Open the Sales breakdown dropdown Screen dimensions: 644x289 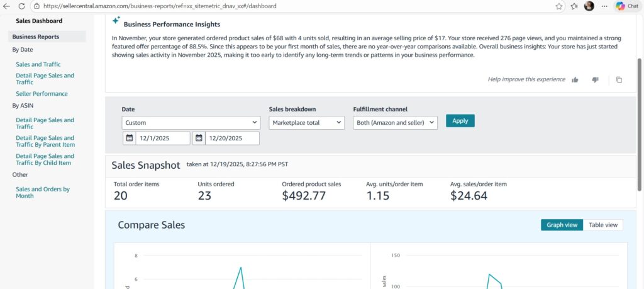306,123
